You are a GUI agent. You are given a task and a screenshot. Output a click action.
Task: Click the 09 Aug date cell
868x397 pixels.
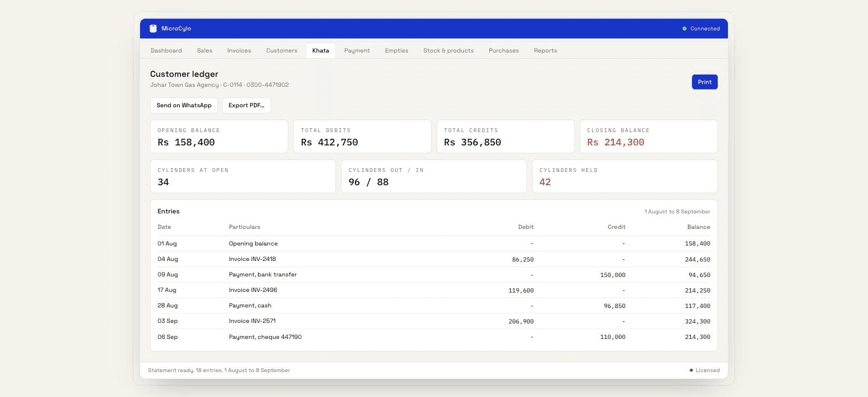coord(168,275)
